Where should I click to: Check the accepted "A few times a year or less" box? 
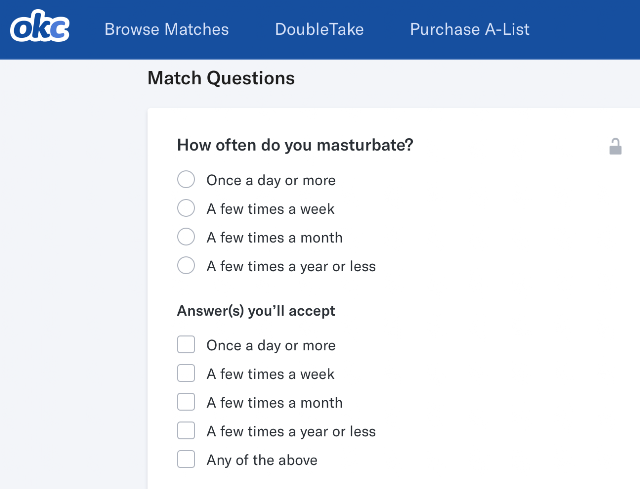pyautogui.click(x=186, y=430)
